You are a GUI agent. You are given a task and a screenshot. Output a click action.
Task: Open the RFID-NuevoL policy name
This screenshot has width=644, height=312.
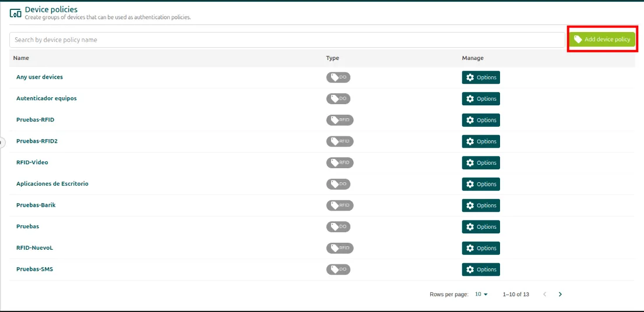[x=35, y=247]
